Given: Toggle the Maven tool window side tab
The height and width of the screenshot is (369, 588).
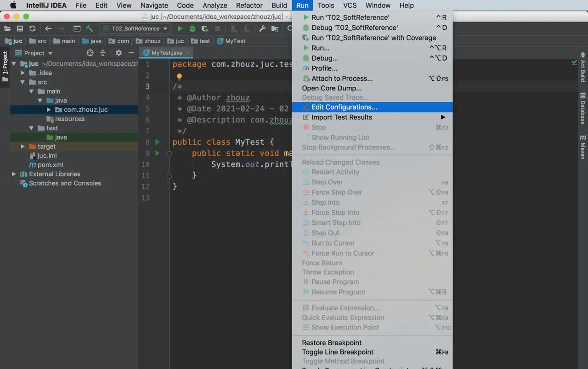Looking at the screenshot, I should pos(582,147).
